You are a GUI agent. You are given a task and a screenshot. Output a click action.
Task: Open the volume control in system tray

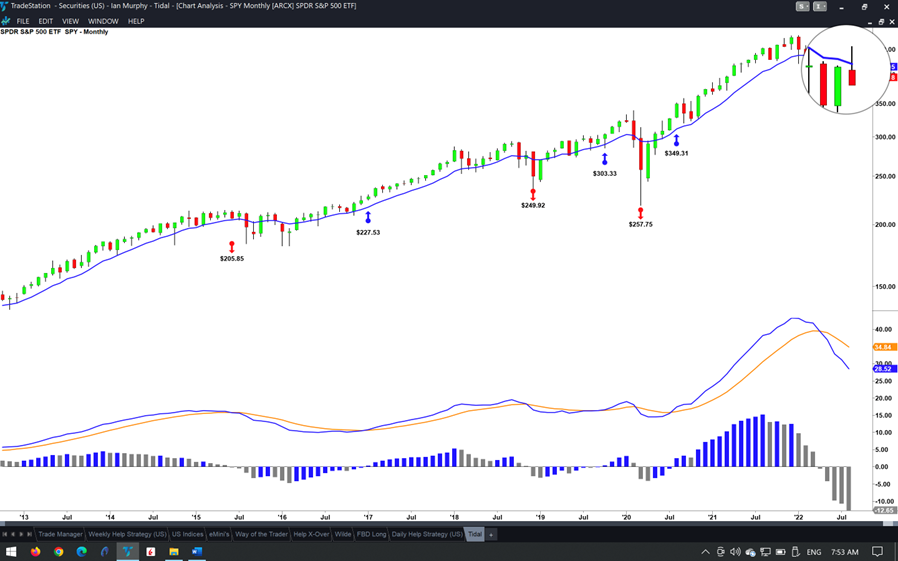[x=735, y=552]
